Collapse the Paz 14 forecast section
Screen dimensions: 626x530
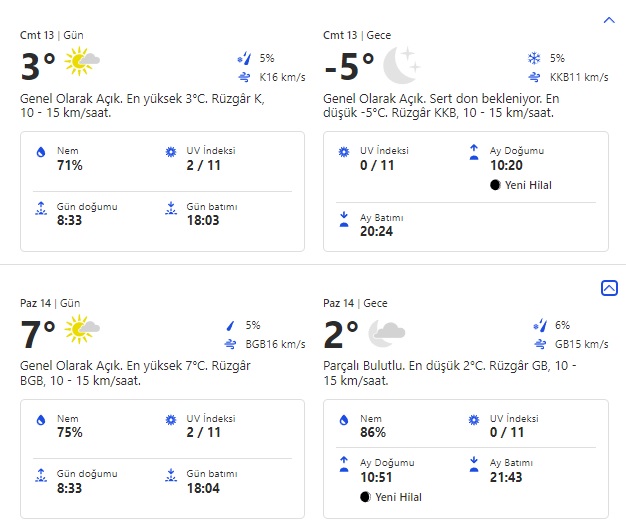point(609,288)
